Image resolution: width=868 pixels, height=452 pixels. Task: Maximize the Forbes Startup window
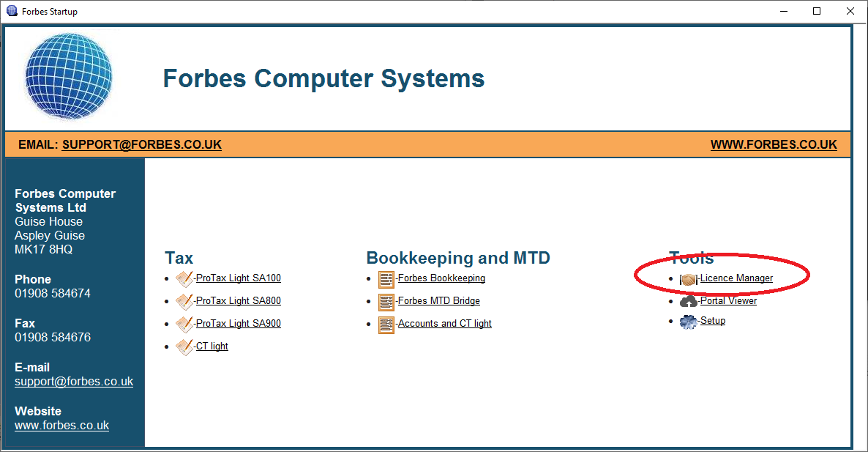point(817,11)
